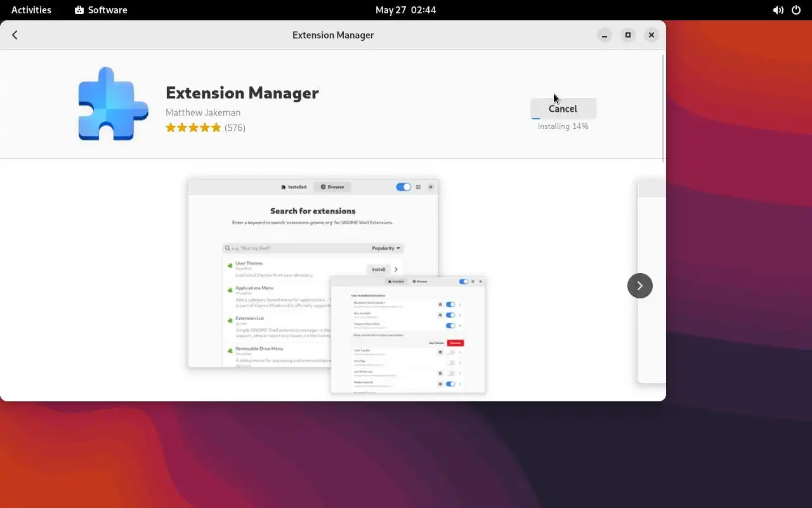The height and width of the screenshot is (508, 812).
Task: Click developer name Matthew Jakeman
Action: coord(203,112)
